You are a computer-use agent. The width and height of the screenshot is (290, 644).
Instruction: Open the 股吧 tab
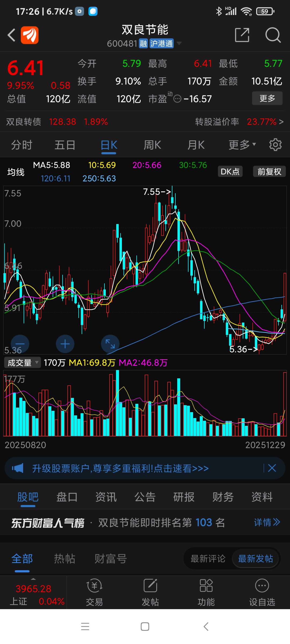click(x=28, y=497)
